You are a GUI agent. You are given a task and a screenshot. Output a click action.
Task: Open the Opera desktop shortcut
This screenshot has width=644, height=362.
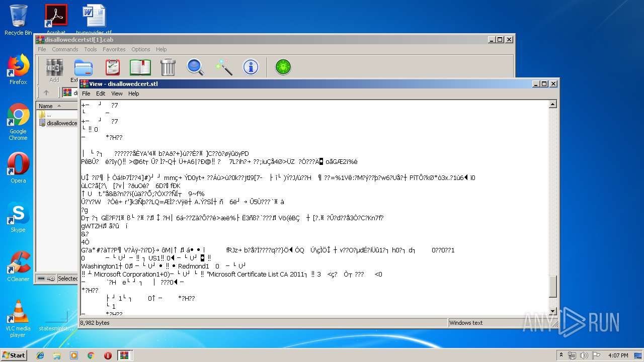click(18, 168)
